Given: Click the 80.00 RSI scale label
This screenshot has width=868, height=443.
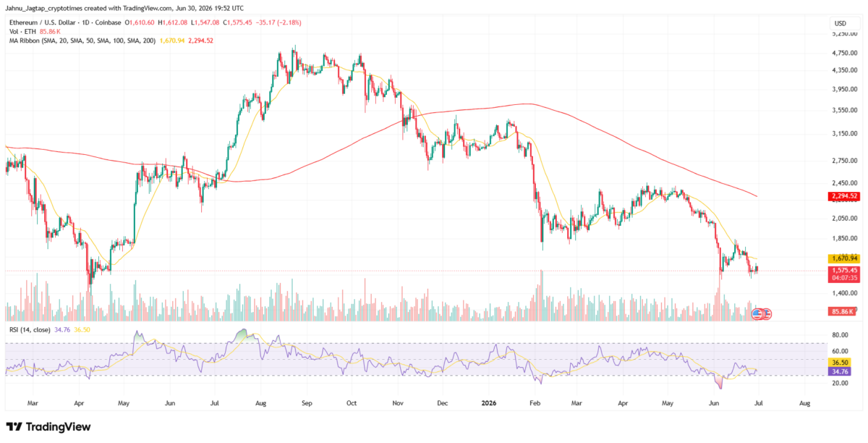Looking at the screenshot, I should 840,336.
